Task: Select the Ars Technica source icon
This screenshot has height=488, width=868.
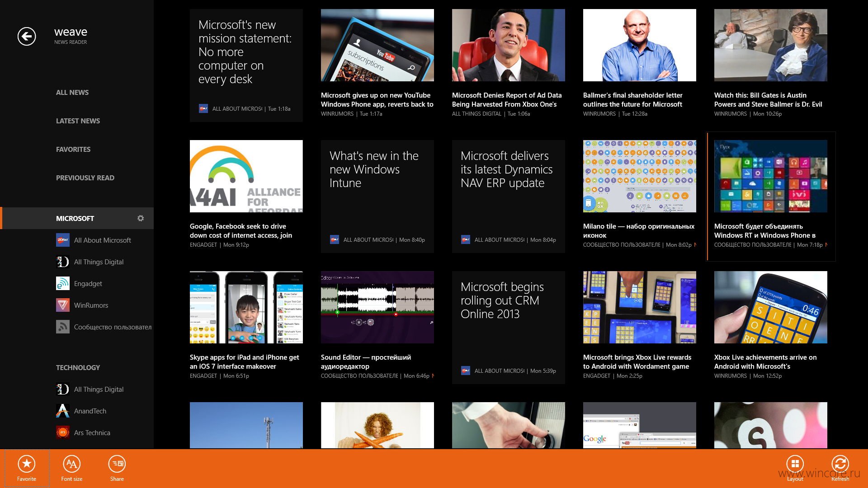Action: [63, 432]
